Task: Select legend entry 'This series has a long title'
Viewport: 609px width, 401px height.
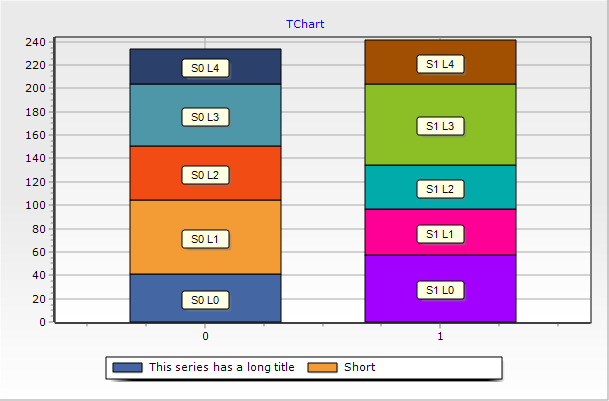Action: click(222, 367)
